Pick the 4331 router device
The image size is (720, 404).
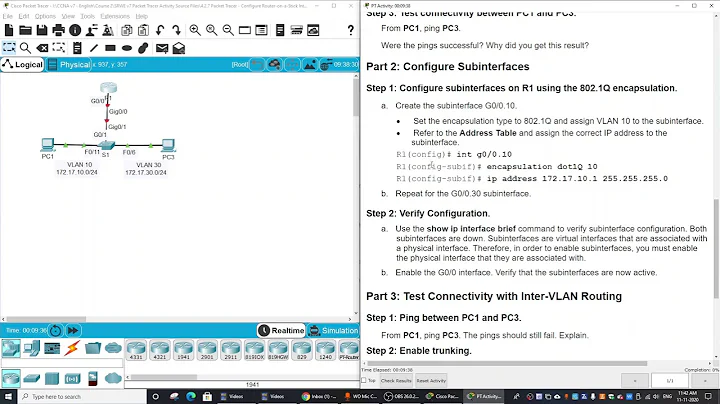[136, 350]
